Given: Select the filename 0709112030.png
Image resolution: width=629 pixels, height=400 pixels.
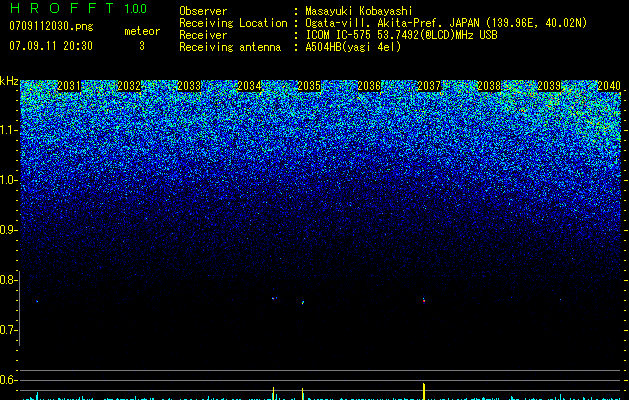Looking at the screenshot, I should pos(51,26).
